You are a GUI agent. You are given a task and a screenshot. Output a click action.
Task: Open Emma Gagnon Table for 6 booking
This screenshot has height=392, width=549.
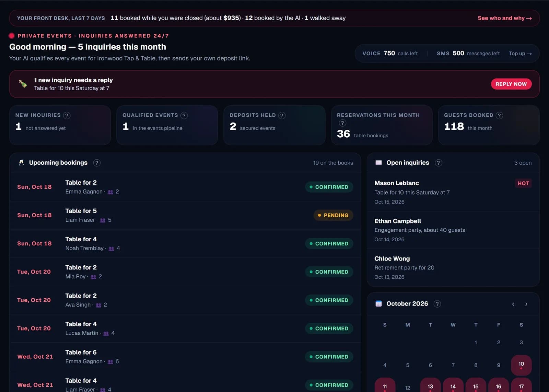point(185,357)
